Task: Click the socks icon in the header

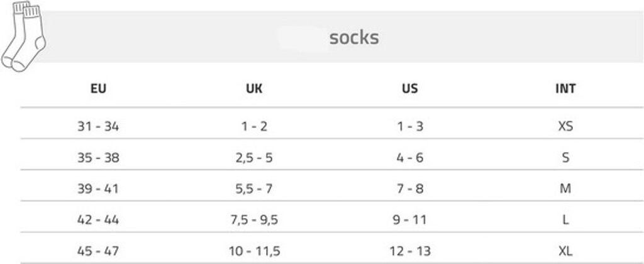Action: pos(24,36)
